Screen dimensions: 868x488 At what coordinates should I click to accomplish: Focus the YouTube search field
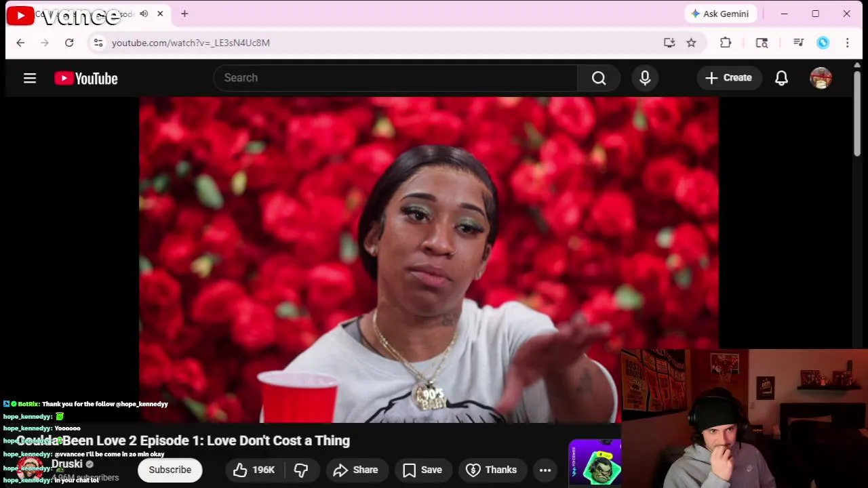(x=395, y=78)
